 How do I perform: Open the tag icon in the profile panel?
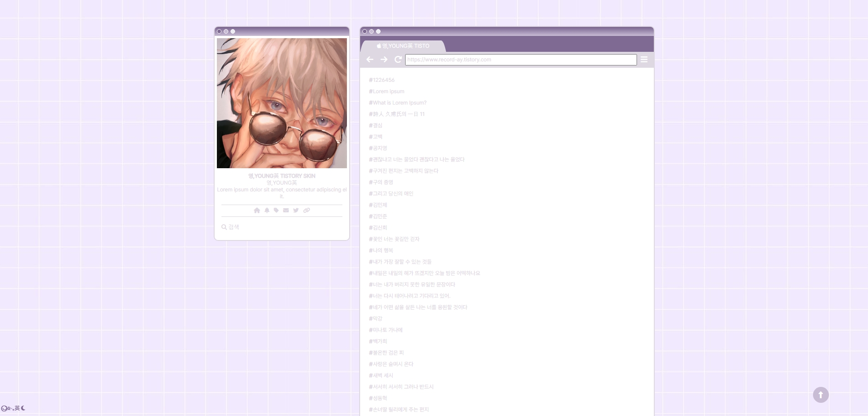tap(276, 210)
